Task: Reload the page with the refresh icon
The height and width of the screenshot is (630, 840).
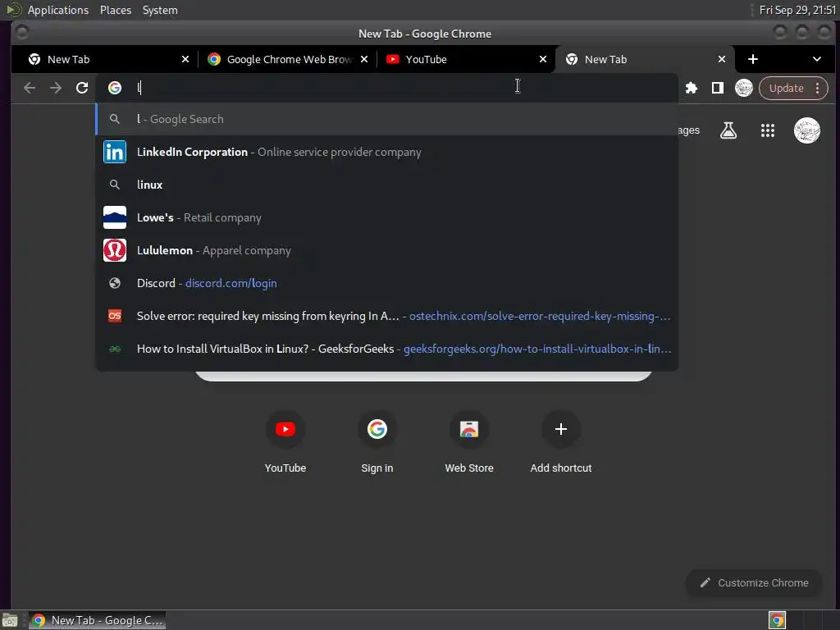Action: tap(82, 88)
